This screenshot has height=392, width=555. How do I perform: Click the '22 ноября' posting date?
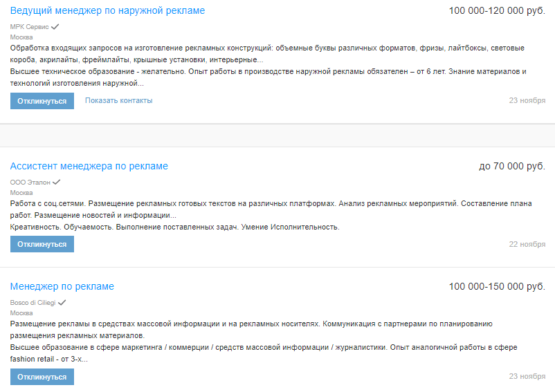[527, 245]
